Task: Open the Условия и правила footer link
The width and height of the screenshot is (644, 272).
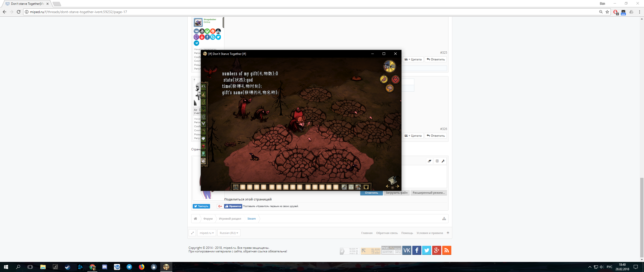Action: [430, 233]
